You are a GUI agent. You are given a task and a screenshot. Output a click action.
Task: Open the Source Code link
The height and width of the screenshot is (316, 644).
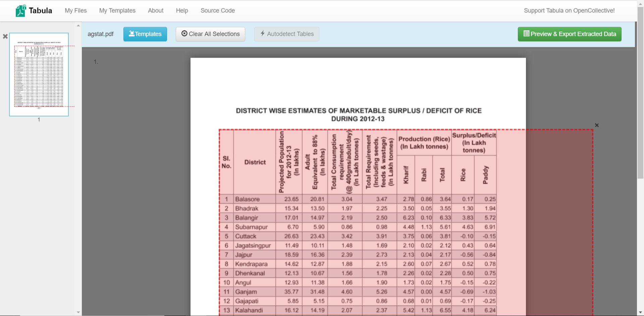tap(217, 11)
